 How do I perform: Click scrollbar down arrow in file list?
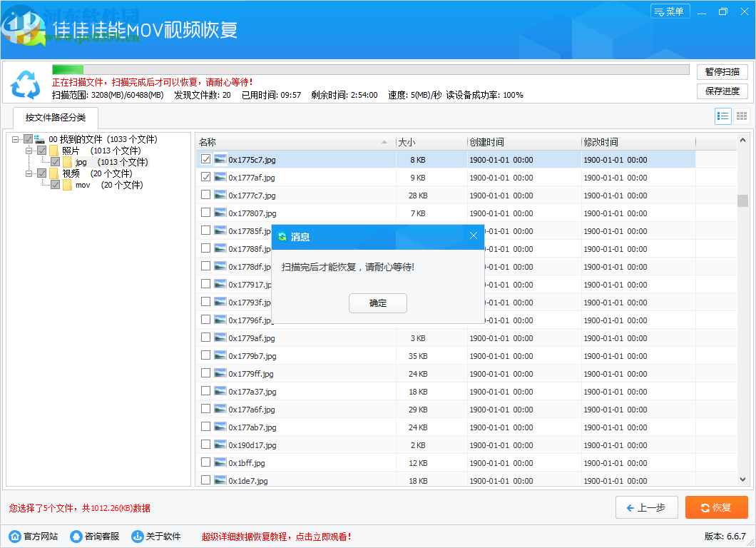[x=742, y=480]
